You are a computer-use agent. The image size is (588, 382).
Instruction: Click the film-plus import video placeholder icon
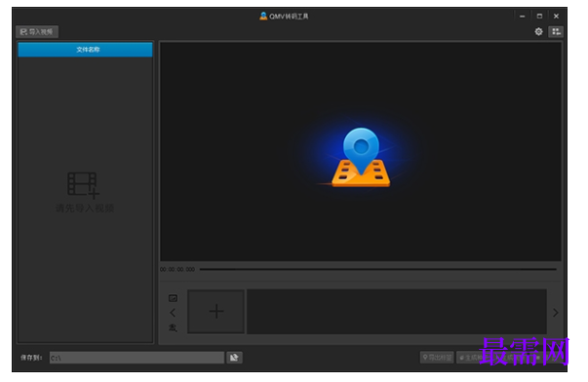83,185
